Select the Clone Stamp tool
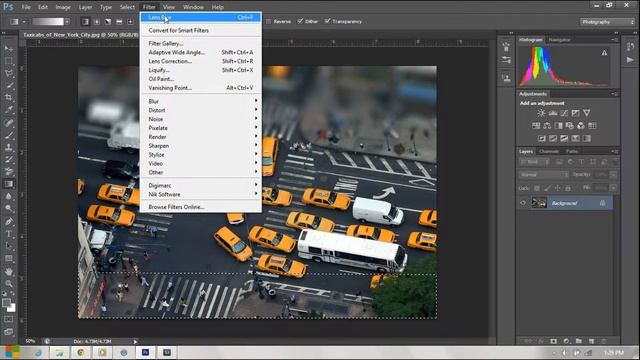640x360 pixels. (x=9, y=147)
